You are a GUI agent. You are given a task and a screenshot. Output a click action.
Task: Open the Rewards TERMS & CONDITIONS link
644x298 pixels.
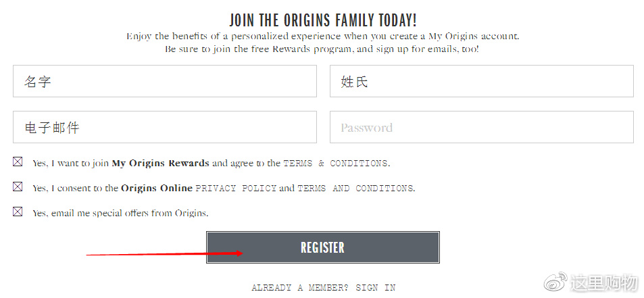[336, 163]
